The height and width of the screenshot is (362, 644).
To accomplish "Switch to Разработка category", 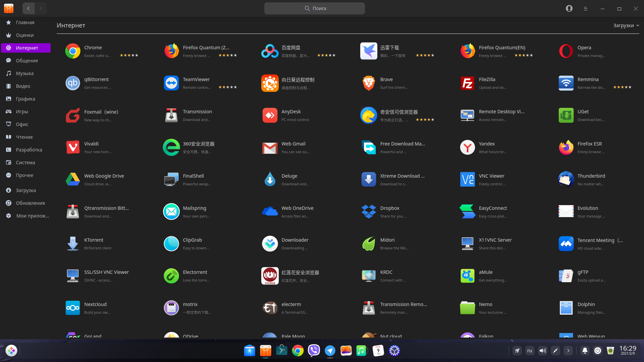I will (x=26, y=150).
